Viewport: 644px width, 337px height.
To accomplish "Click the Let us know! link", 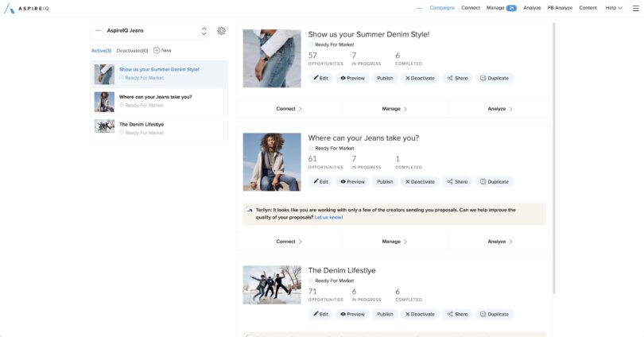I will point(328,217).
